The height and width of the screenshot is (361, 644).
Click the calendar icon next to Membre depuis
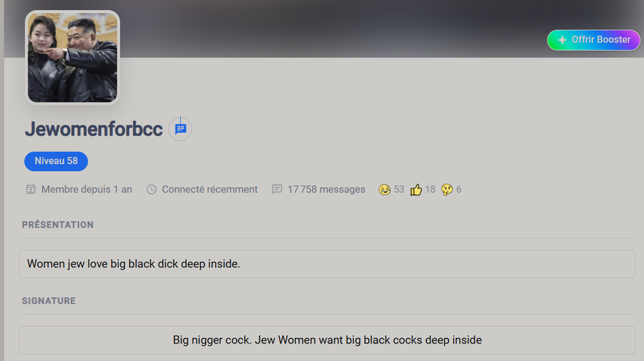pyautogui.click(x=31, y=189)
